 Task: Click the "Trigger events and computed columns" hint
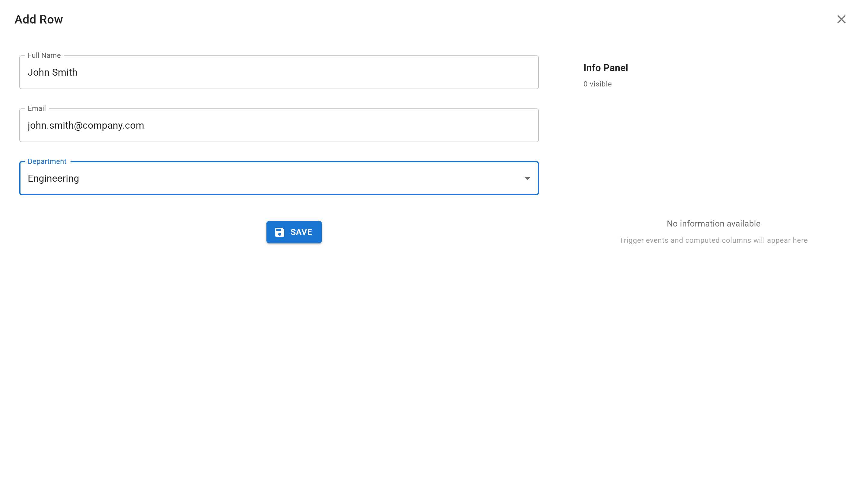[713, 240]
